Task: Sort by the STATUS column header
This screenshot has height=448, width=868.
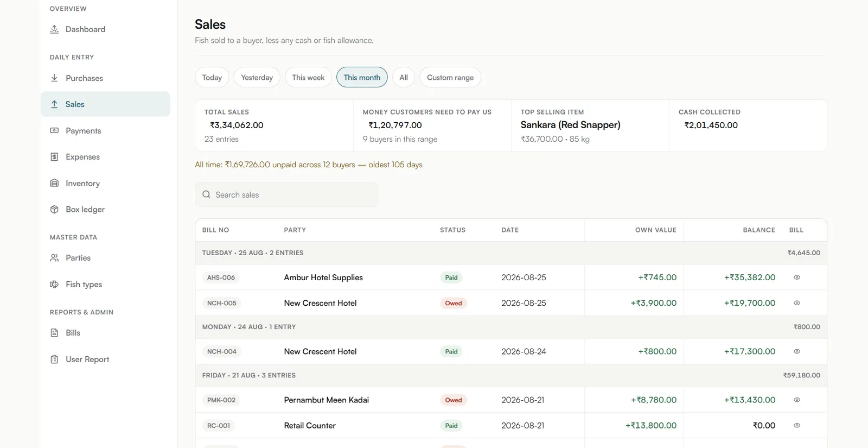Action: [x=452, y=230]
